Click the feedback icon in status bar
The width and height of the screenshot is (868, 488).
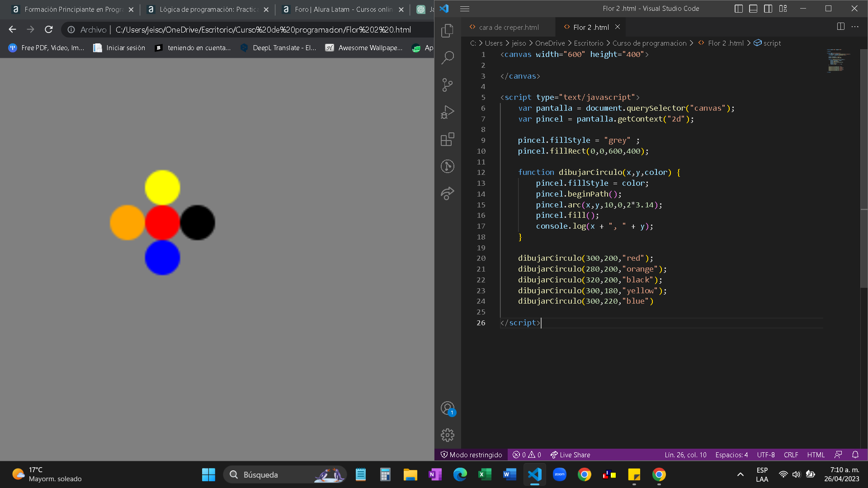838,455
